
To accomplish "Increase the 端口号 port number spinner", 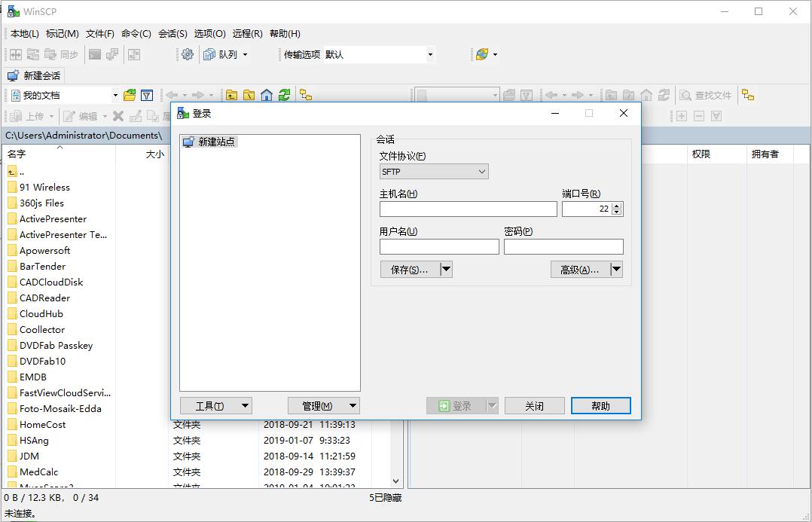I will (616, 206).
